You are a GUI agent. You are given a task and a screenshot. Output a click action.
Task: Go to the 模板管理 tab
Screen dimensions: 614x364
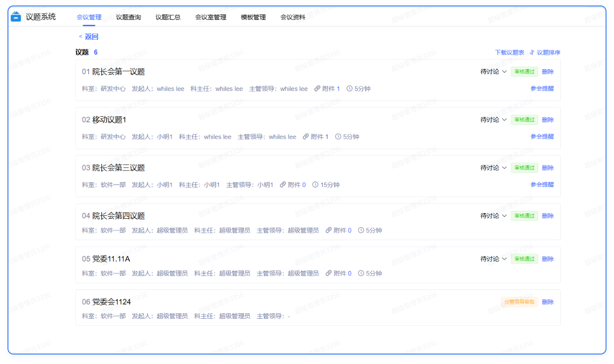click(253, 17)
